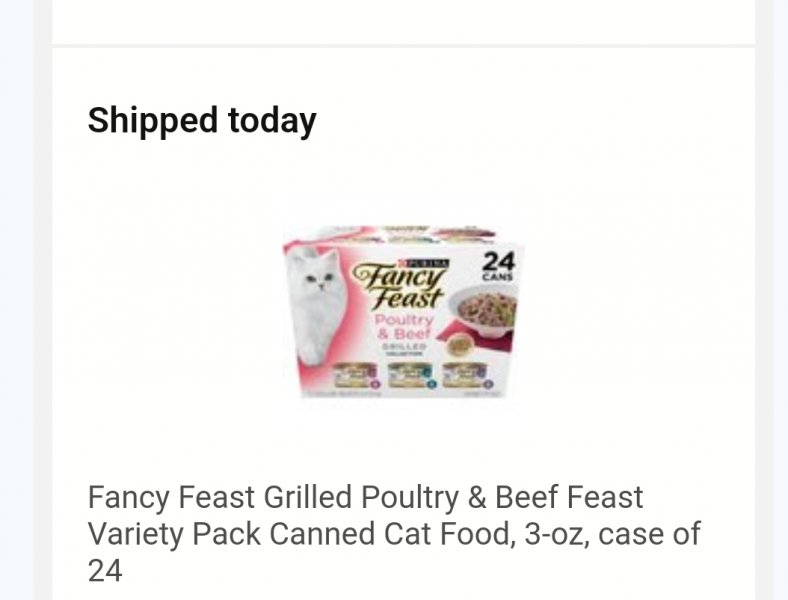Click the white card above "Shipped today"
This screenshot has width=788, height=600.
(x=403, y=20)
